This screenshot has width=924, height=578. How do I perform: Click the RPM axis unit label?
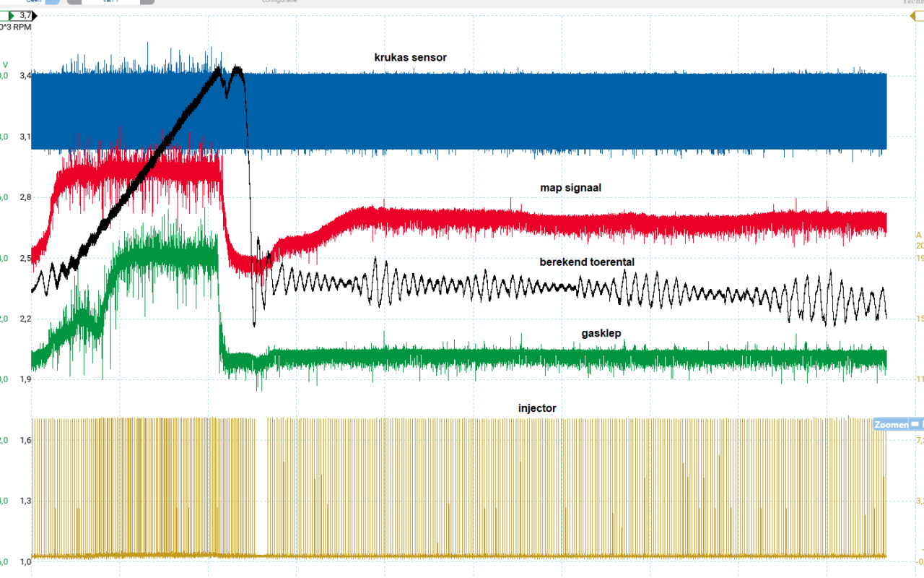coord(14,27)
